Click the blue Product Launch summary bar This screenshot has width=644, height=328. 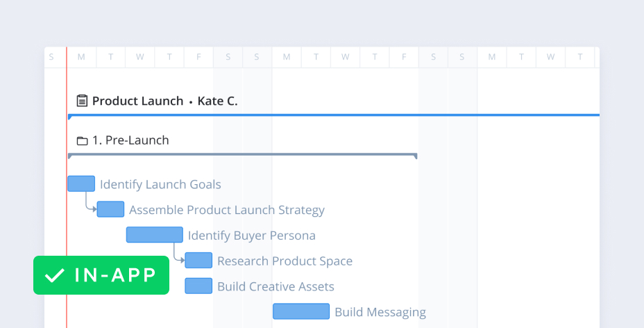tap(333, 115)
